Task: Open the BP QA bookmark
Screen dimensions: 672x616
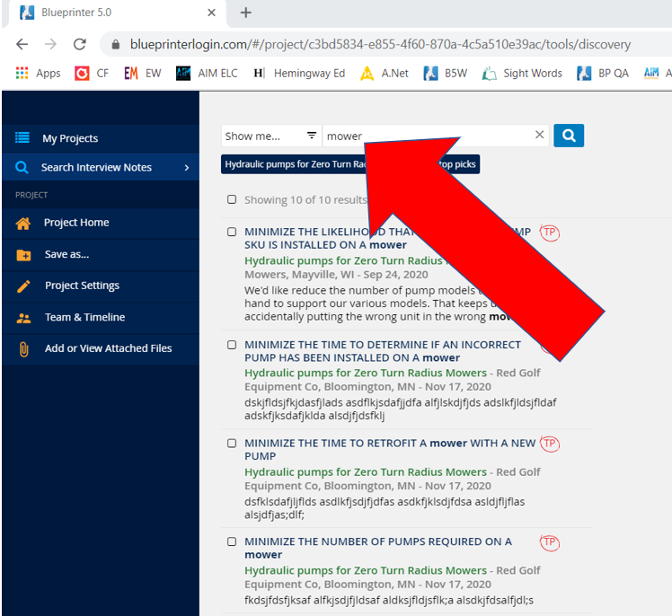Action: point(602,74)
